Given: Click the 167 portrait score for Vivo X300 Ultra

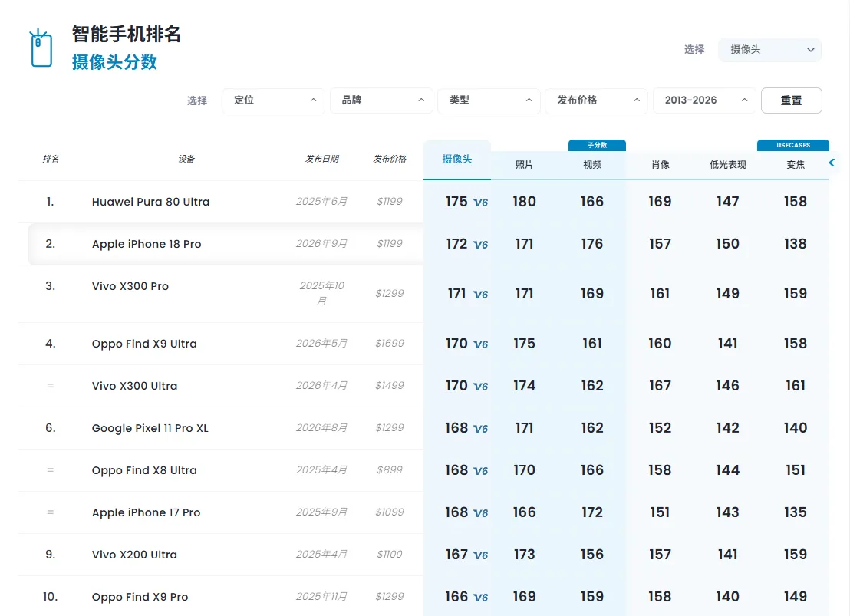Looking at the screenshot, I should 660,386.
